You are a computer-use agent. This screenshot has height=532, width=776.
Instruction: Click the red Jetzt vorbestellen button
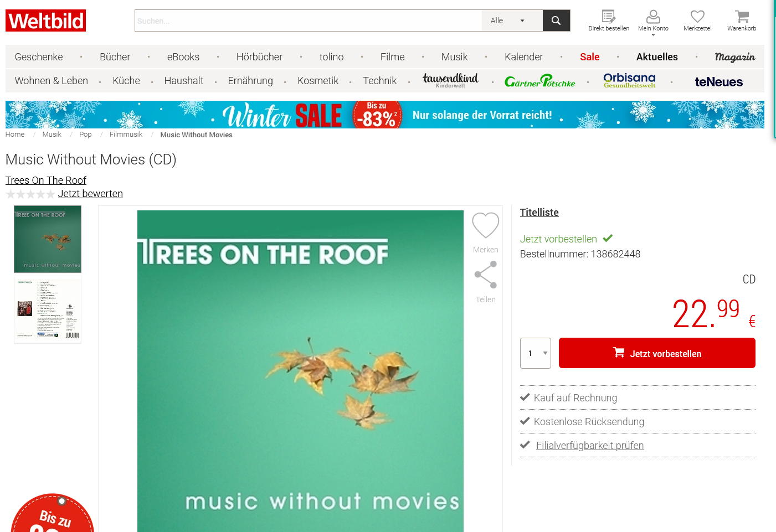click(657, 353)
